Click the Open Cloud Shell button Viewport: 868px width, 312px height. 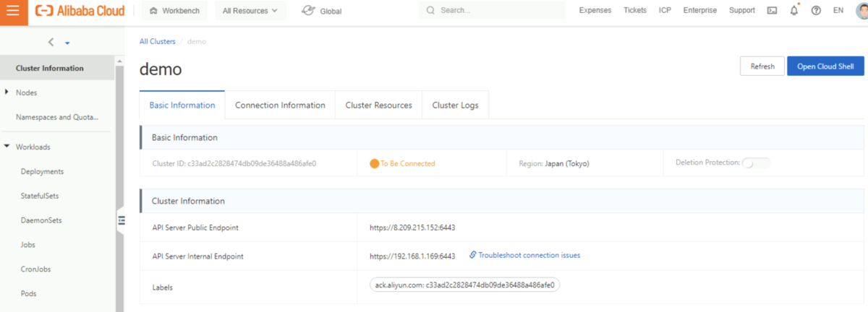pyautogui.click(x=825, y=66)
